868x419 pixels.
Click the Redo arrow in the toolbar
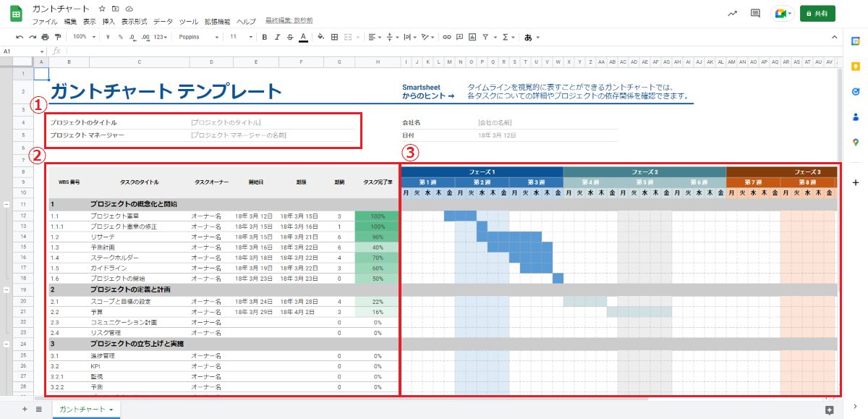pyautogui.click(x=32, y=36)
